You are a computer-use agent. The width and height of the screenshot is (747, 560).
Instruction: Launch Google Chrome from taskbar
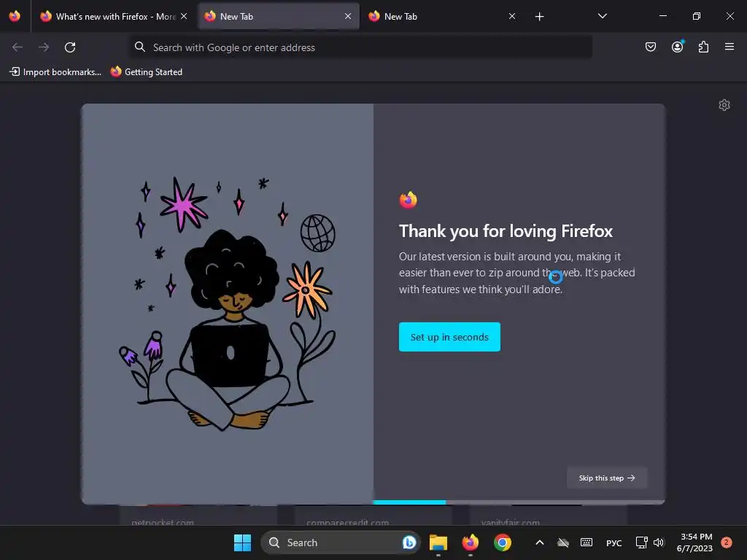tap(502, 542)
